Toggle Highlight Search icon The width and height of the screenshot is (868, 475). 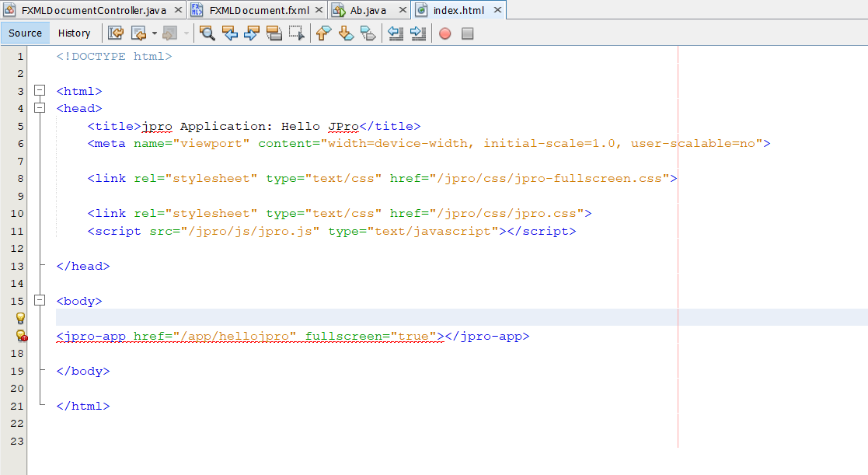click(x=274, y=33)
